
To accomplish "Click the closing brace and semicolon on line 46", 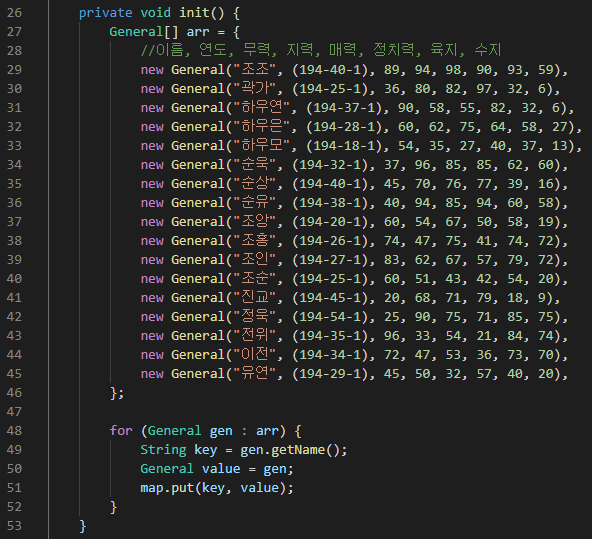I will click(117, 393).
